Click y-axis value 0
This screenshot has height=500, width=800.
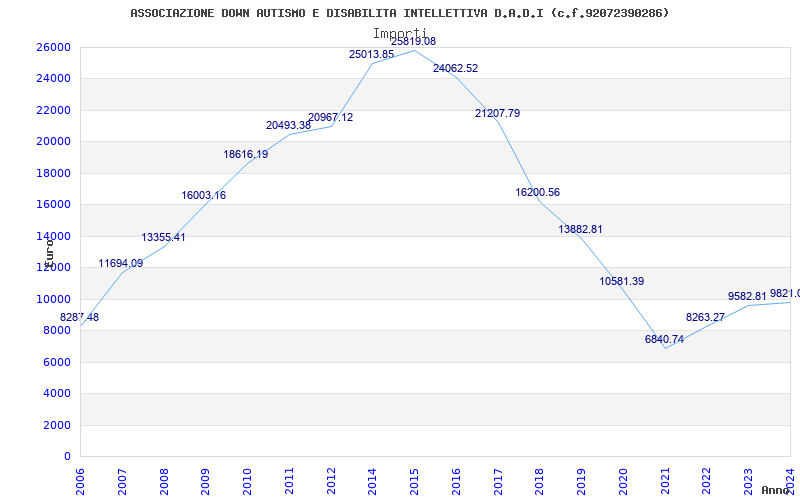67,457
